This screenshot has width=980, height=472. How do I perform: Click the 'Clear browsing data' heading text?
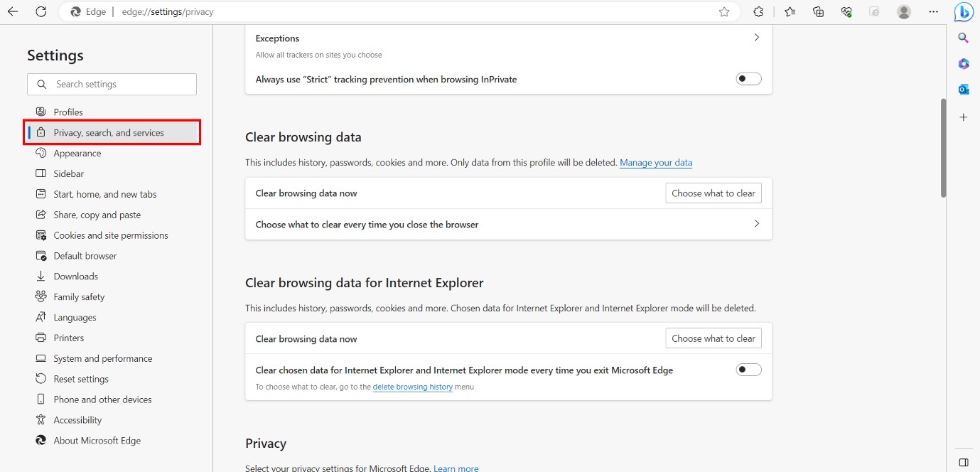[x=303, y=137]
